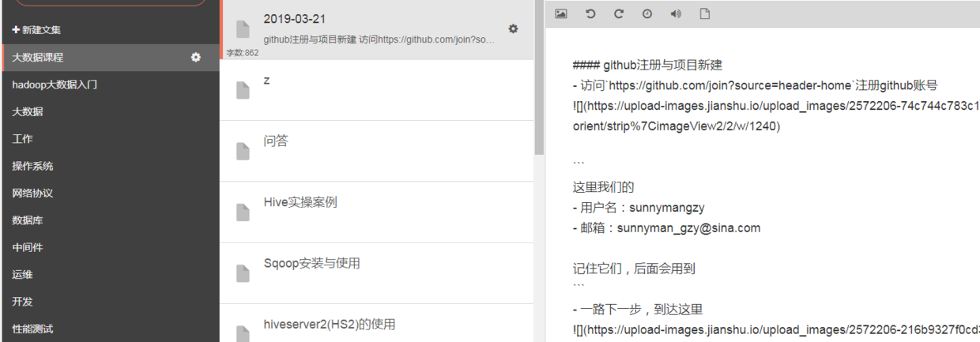Click the document icon beside 问答

243,151
